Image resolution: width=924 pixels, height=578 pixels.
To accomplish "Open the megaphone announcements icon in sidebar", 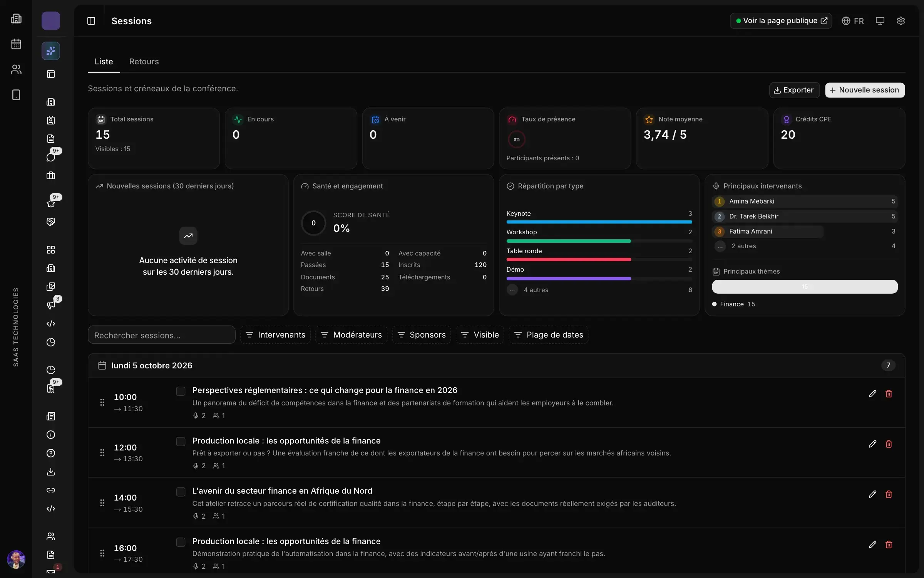I will tap(51, 305).
